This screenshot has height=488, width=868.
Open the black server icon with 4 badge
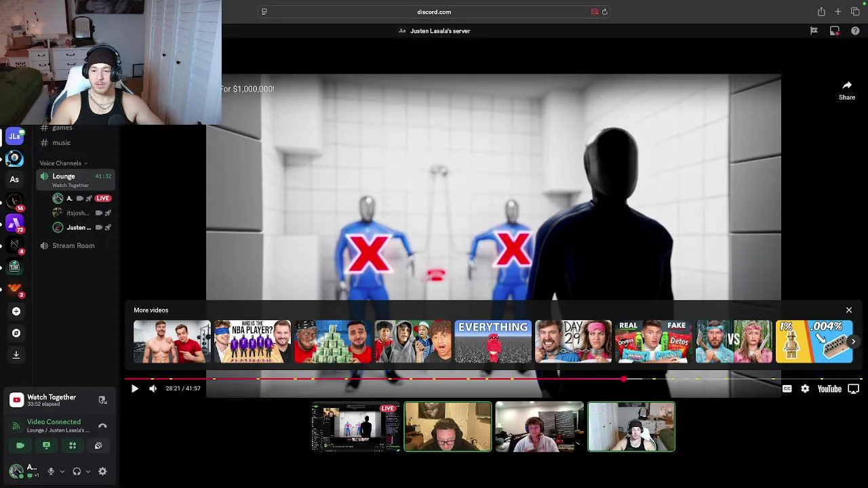(x=14, y=245)
